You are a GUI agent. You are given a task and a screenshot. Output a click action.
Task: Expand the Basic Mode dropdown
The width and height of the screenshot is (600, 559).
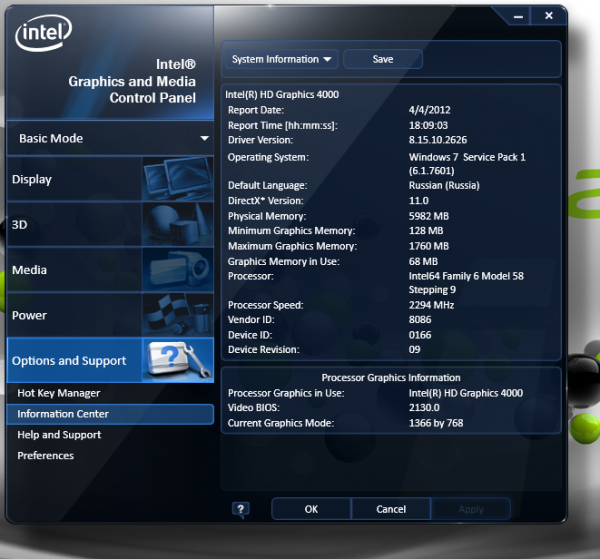point(111,139)
